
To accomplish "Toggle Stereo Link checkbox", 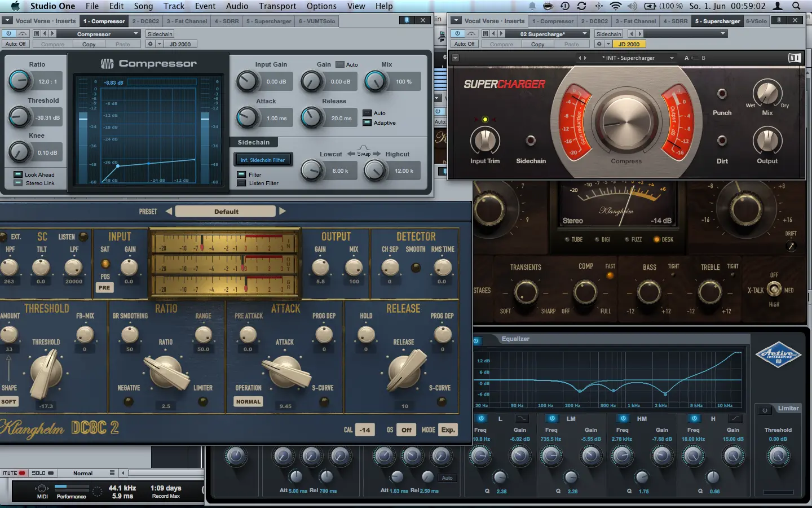I will point(18,183).
